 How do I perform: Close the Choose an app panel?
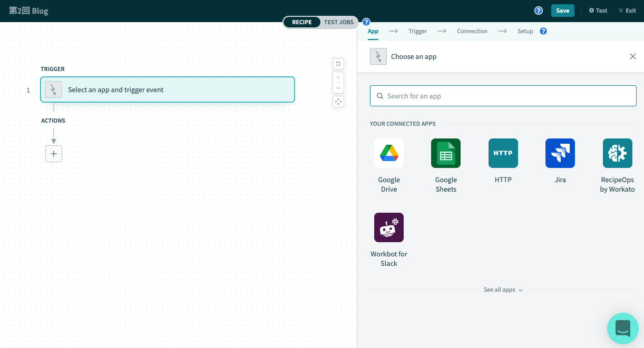633,56
